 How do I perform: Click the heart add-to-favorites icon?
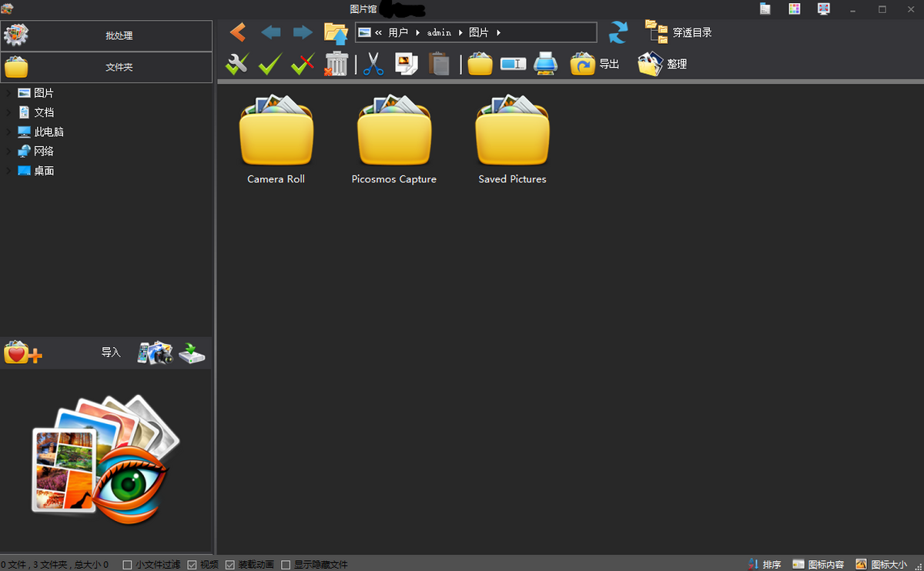tap(22, 352)
